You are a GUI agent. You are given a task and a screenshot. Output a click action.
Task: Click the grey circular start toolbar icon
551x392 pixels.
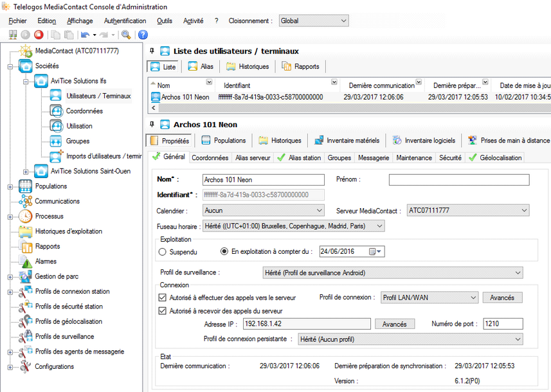point(26,35)
